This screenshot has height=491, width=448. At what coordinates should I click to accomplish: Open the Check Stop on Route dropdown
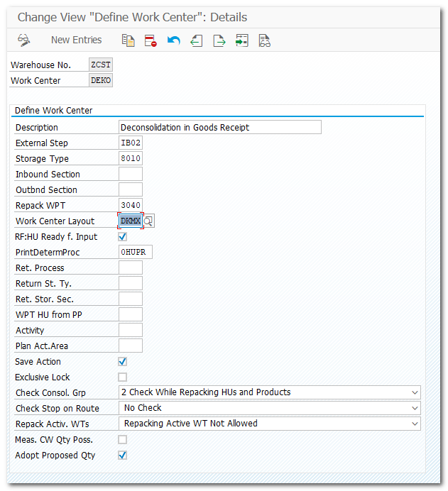[415, 408]
